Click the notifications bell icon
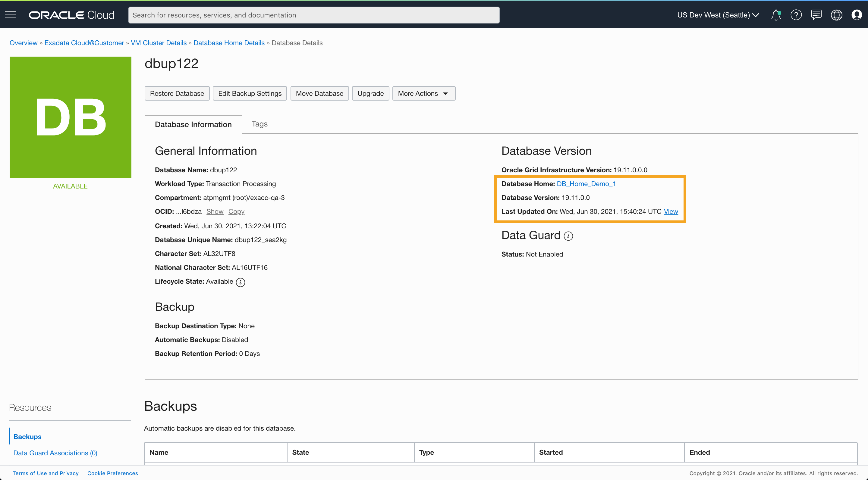 pyautogui.click(x=776, y=15)
